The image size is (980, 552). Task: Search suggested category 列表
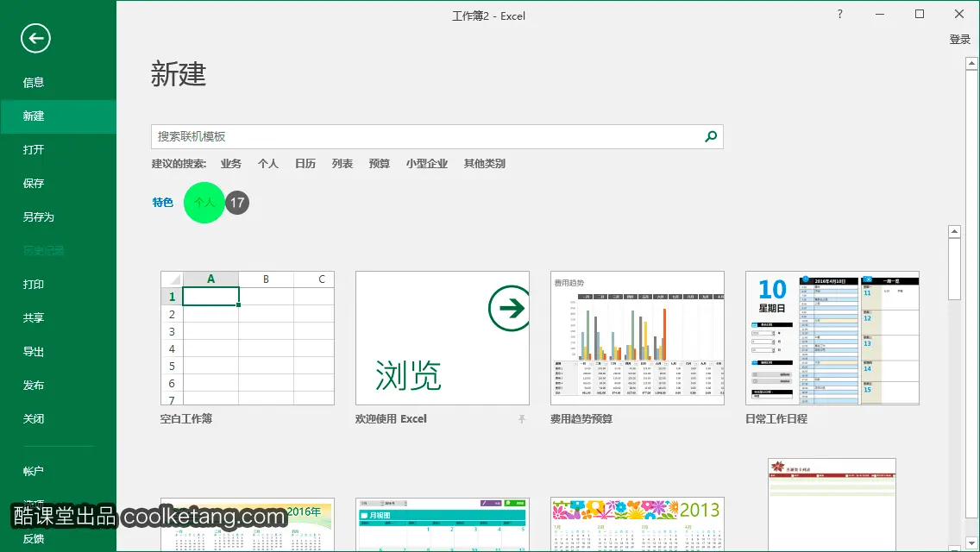342,164
